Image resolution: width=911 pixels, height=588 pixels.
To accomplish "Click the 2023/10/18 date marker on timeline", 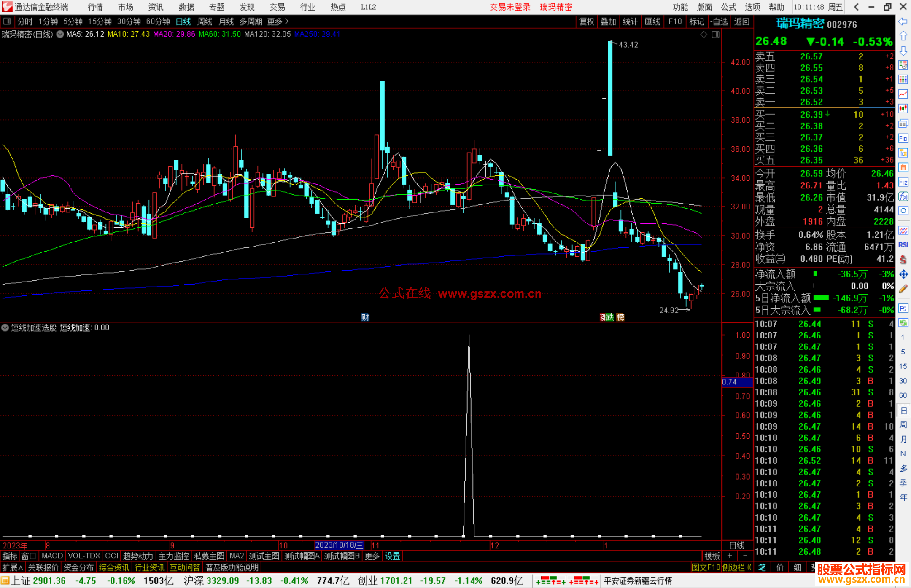I will tap(339, 545).
